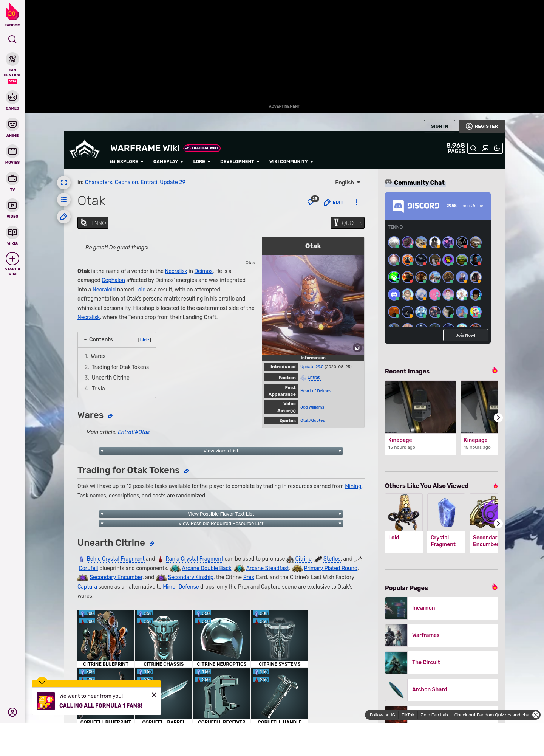
Task: Open the page more-actions three dots
Action: point(357,202)
